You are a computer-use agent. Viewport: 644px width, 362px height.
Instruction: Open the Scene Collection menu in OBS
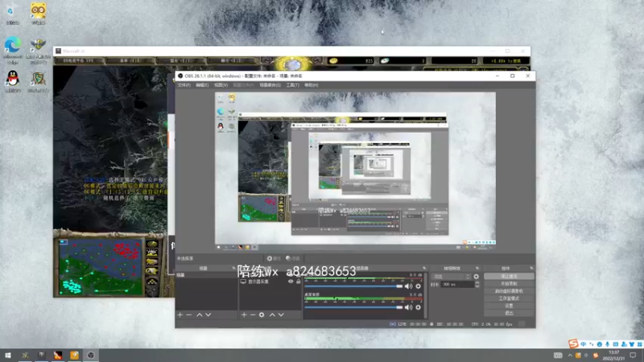click(x=270, y=85)
